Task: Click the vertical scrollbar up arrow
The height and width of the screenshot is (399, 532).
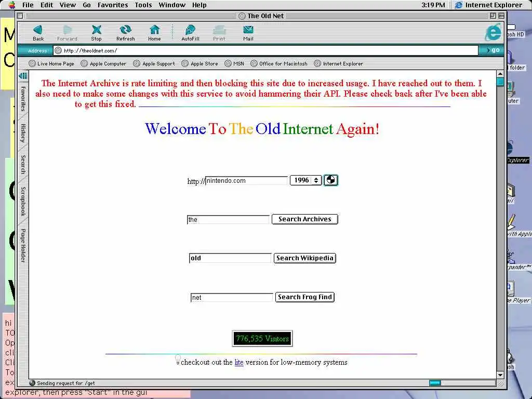Action: (x=500, y=74)
